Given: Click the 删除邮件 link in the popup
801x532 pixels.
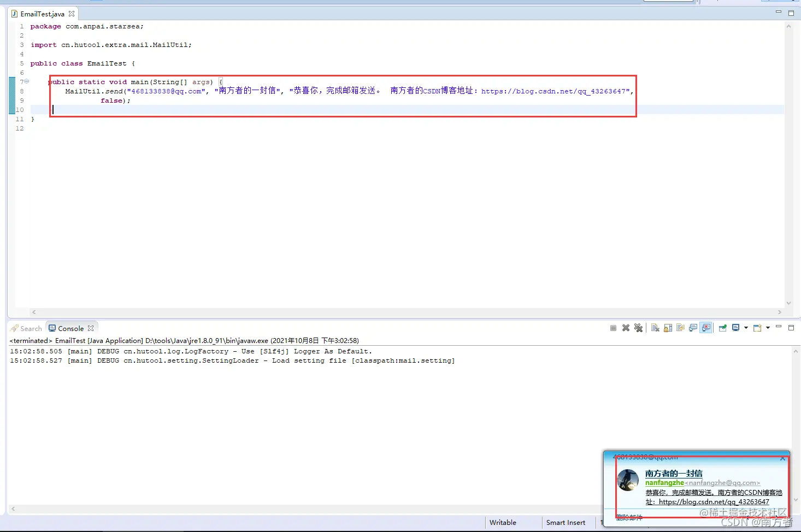Looking at the screenshot, I should tap(629, 517).
